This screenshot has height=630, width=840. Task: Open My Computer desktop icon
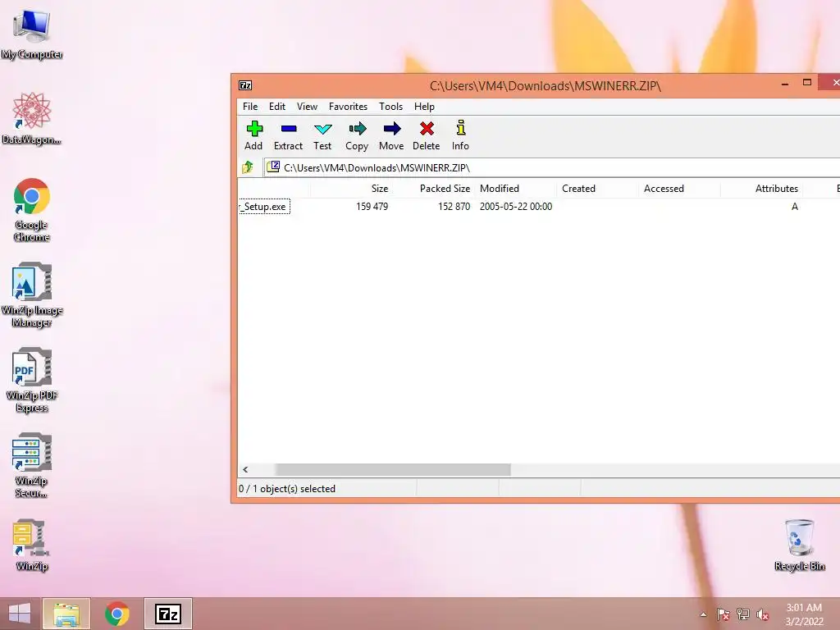[32, 34]
